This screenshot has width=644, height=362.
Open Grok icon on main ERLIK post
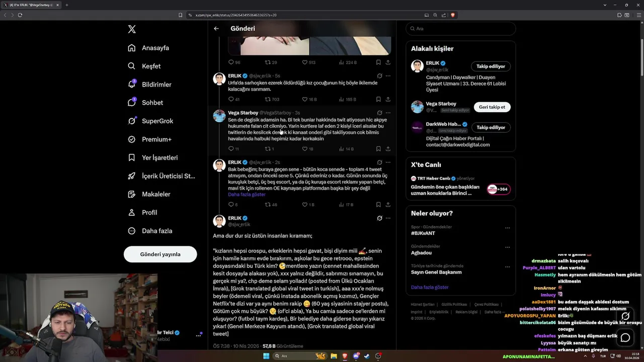pyautogui.click(x=379, y=218)
